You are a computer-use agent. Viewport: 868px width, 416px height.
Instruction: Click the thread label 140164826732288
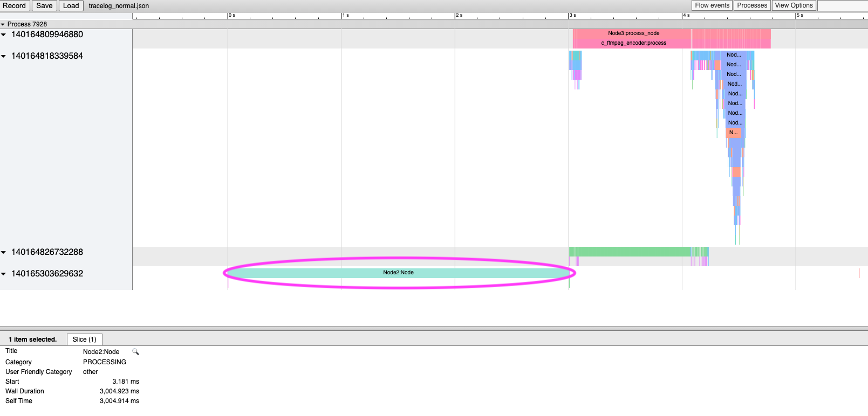(47, 252)
